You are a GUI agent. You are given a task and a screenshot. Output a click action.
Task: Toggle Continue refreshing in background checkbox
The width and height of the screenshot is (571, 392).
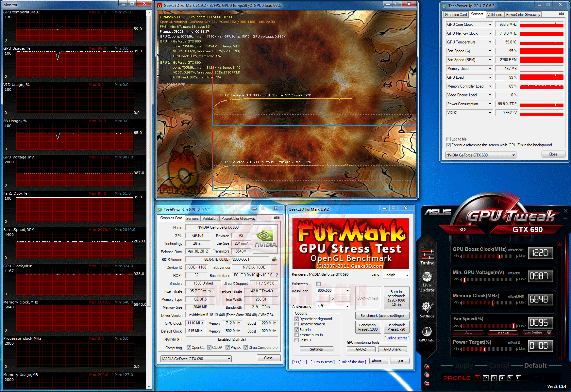(x=449, y=145)
